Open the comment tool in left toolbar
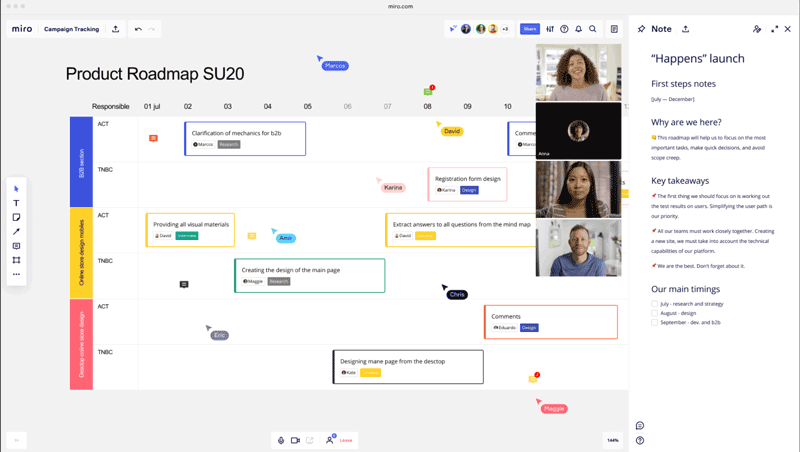Image resolution: width=800 pixels, height=452 pixels. [16, 246]
